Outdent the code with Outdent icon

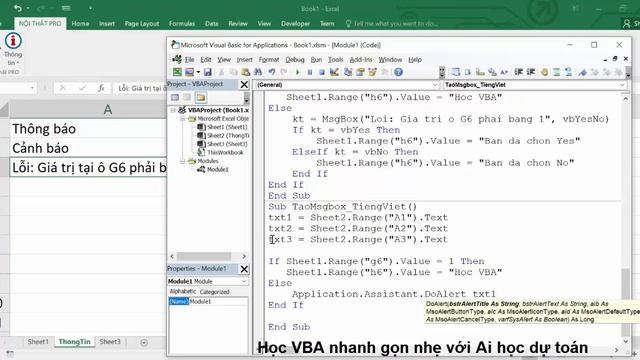pyautogui.click(x=531, y=72)
